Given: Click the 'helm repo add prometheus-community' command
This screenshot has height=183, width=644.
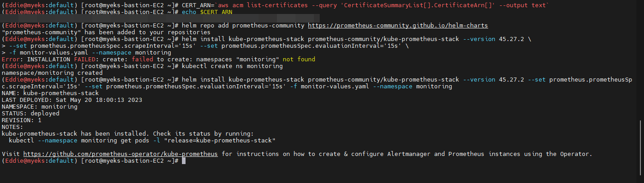Looking at the screenshot, I should [x=243, y=26].
